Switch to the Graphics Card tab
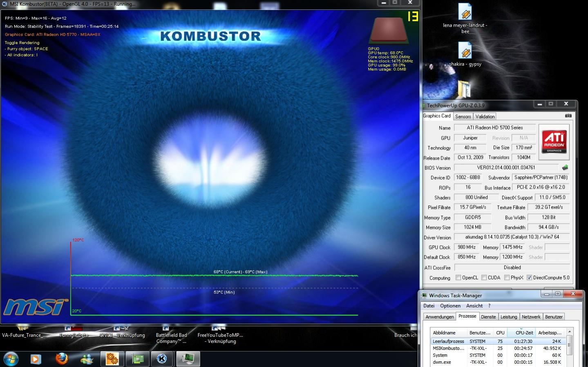 (437, 116)
